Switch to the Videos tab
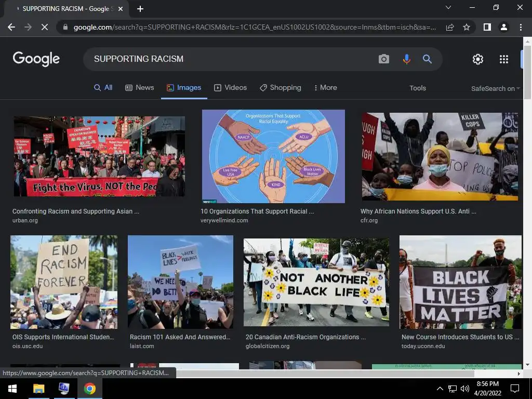 (x=230, y=87)
